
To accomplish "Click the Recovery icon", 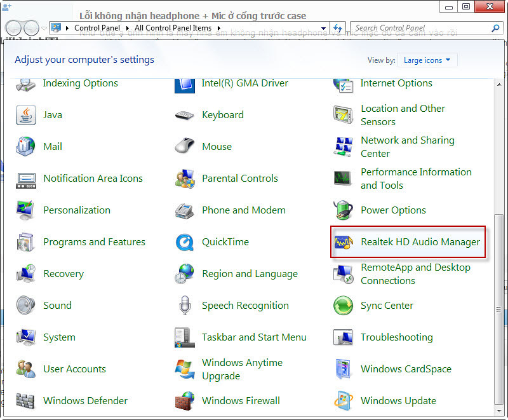I will coord(25,274).
